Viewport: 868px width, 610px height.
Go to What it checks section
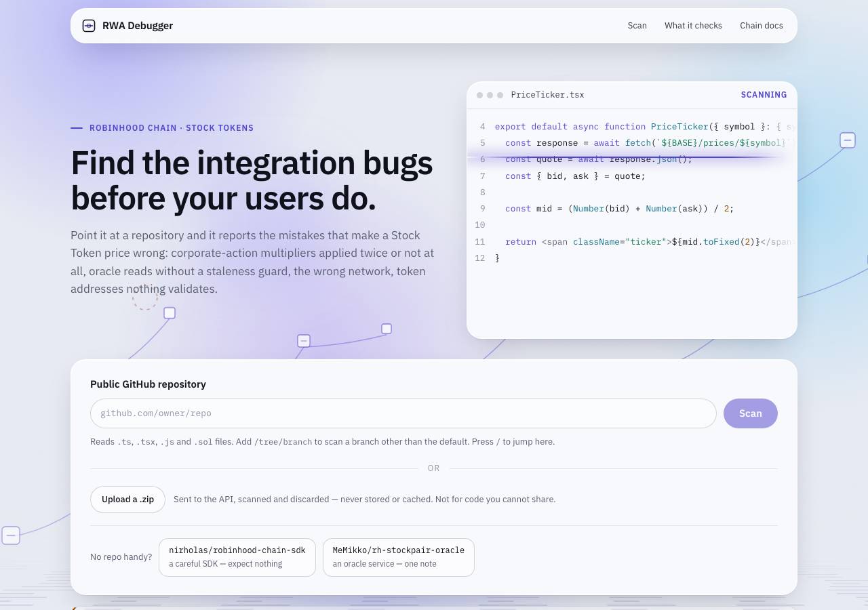pyautogui.click(x=693, y=26)
